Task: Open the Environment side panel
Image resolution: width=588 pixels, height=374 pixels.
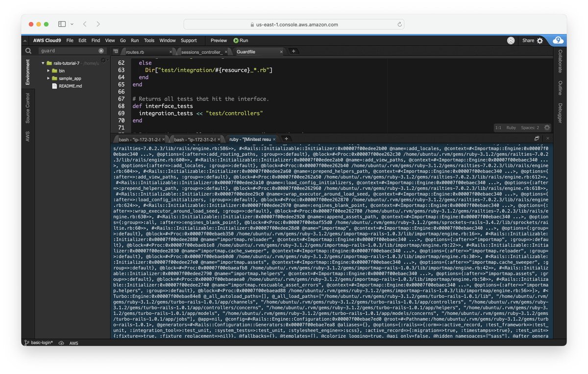Action: [27, 73]
